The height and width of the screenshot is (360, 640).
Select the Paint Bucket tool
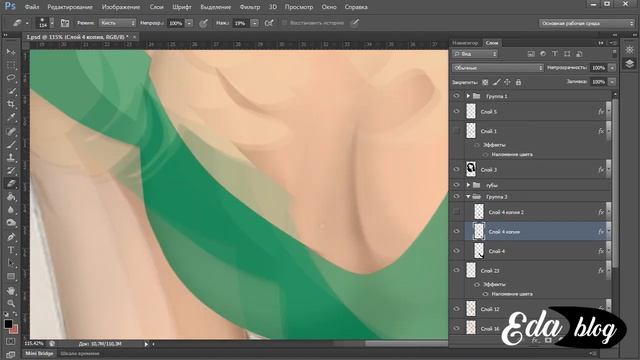pyautogui.click(x=11, y=197)
